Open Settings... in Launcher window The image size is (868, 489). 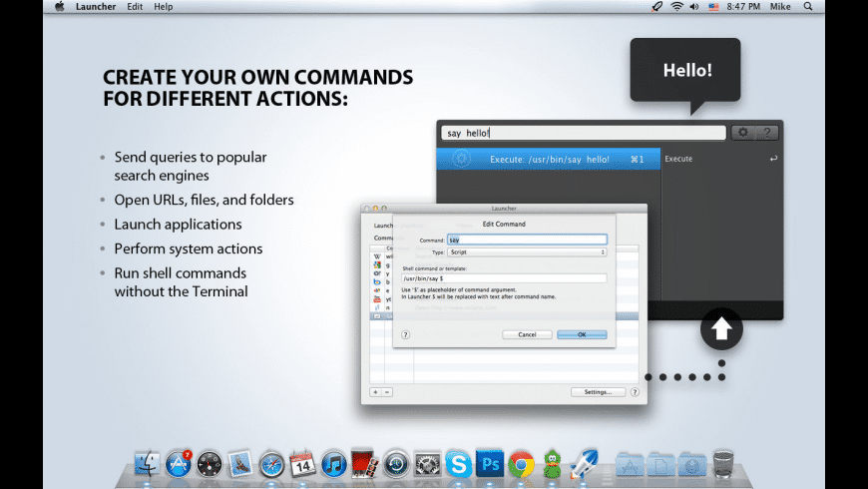(x=598, y=392)
